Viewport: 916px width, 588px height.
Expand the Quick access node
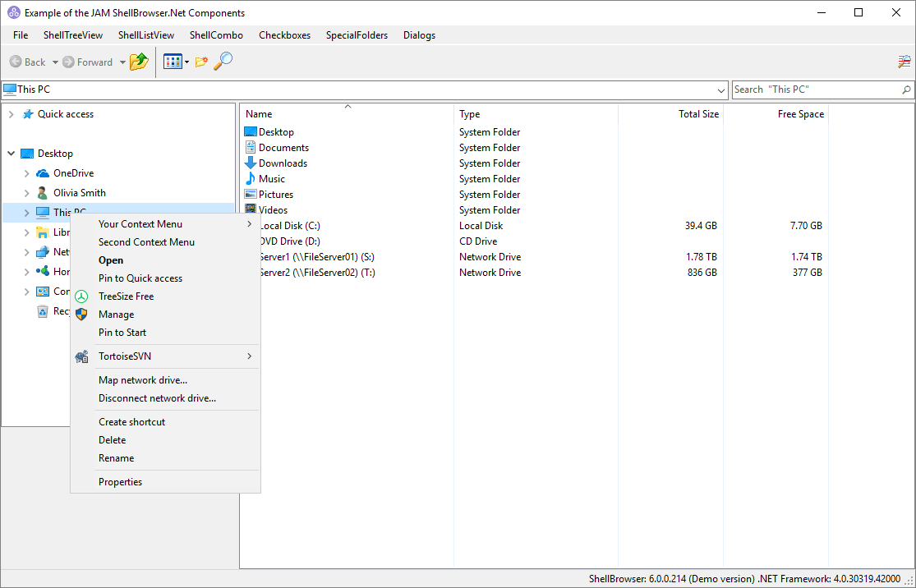[x=12, y=114]
